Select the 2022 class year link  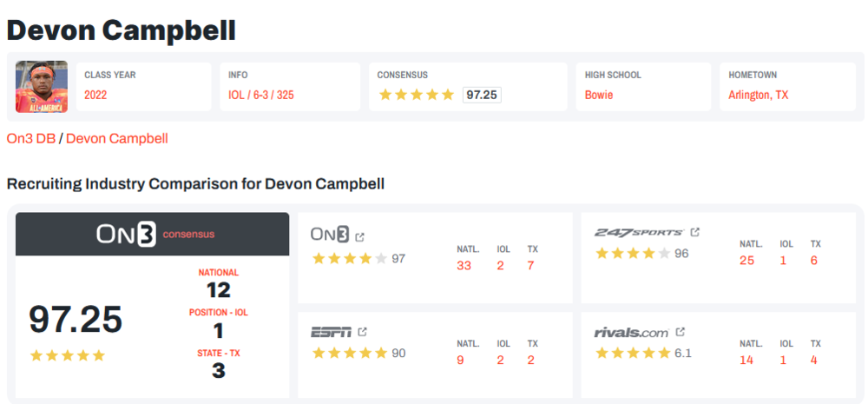click(x=95, y=95)
